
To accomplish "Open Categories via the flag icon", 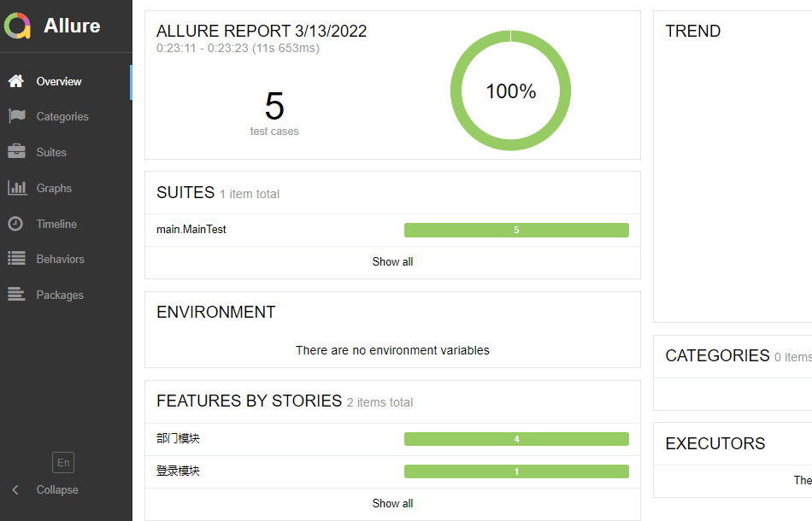I will tap(16, 116).
